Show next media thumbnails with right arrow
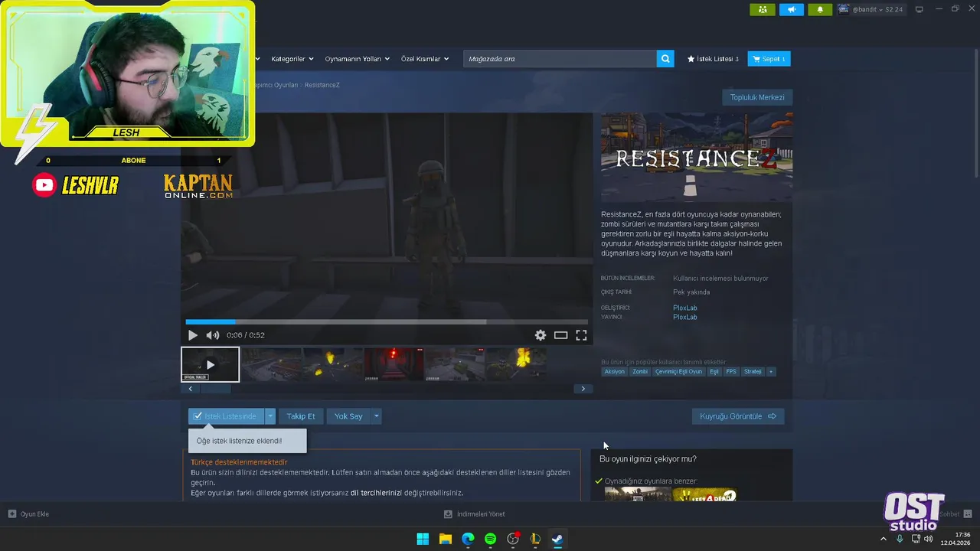Image resolution: width=980 pixels, height=551 pixels. coord(583,389)
